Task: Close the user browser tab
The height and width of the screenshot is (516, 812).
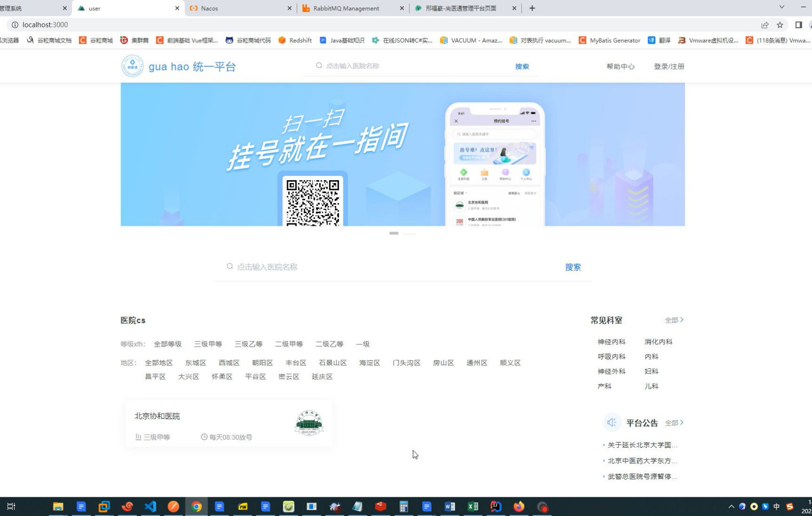Action: pos(177,8)
